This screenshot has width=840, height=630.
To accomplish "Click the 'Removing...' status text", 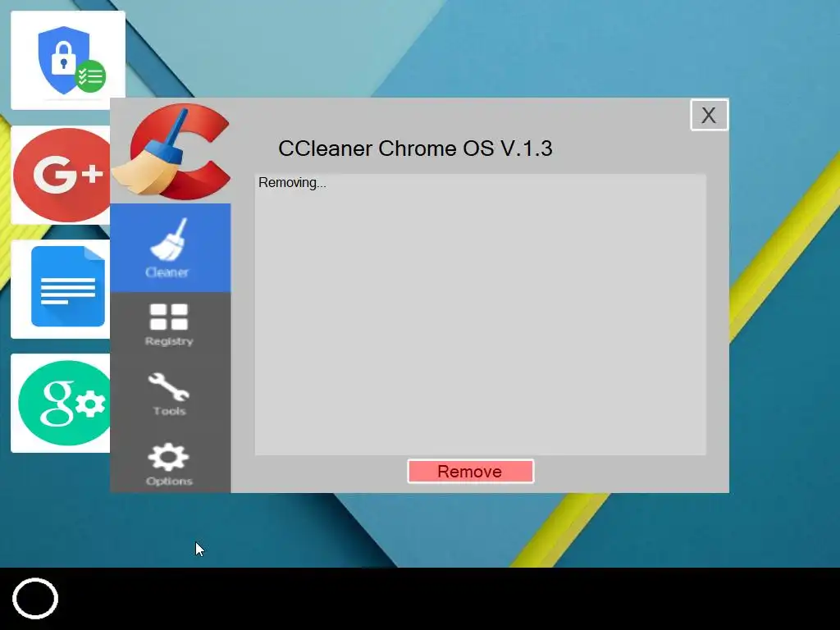I will [292, 183].
